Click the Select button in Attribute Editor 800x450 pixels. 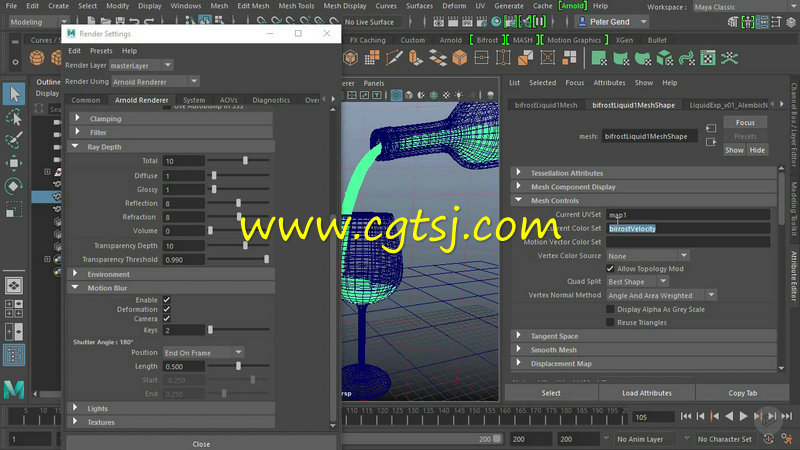click(x=551, y=393)
